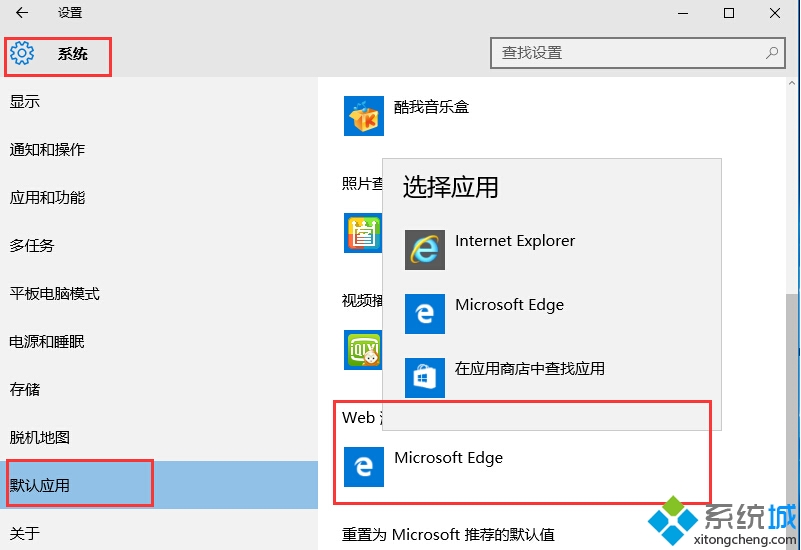Select 在应用商店中查找应用 option
This screenshot has height=550, width=801.
tap(552, 377)
